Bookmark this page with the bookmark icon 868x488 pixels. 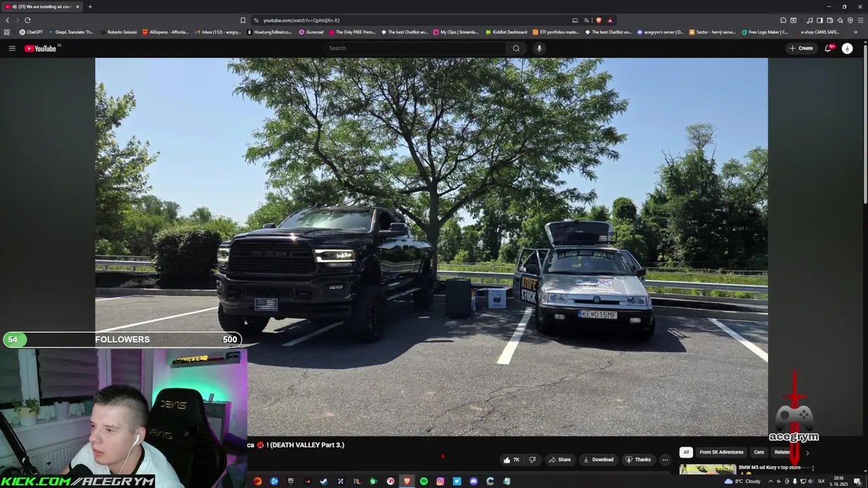(243, 20)
